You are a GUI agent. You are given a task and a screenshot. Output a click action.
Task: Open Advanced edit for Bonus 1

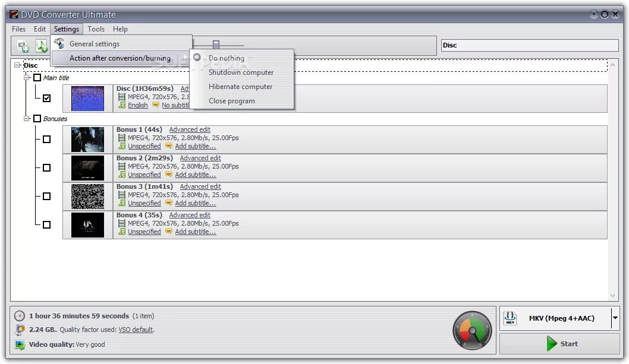pos(189,129)
